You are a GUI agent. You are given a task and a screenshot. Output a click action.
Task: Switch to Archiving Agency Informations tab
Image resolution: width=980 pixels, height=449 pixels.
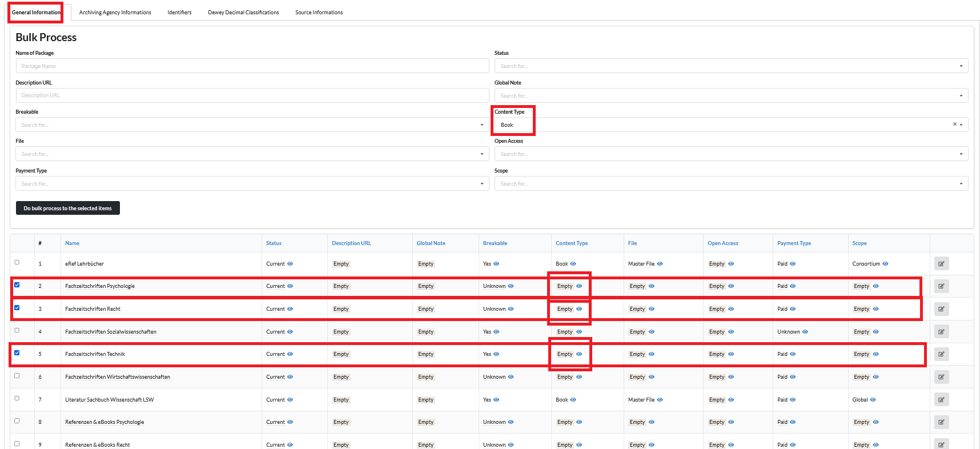(x=115, y=13)
